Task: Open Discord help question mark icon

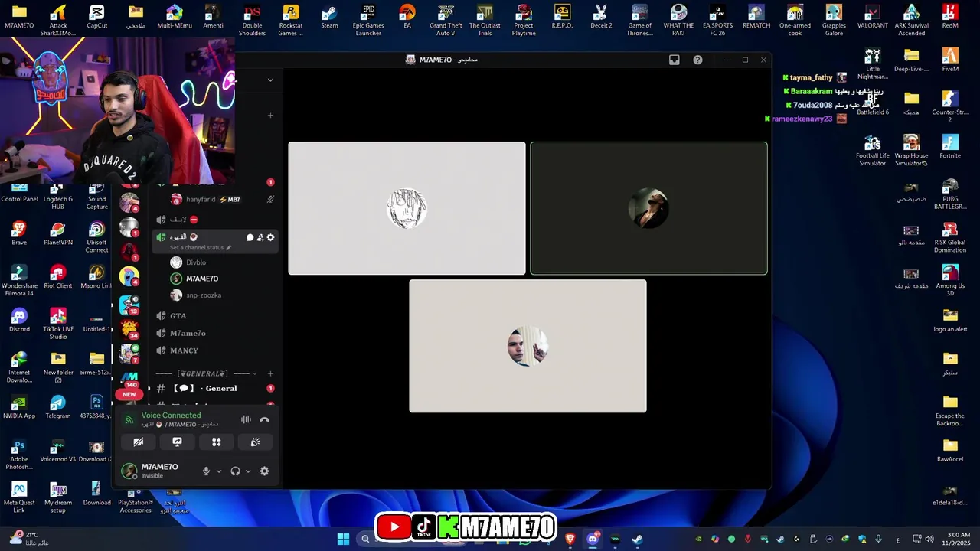Action: (x=697, y=60)
